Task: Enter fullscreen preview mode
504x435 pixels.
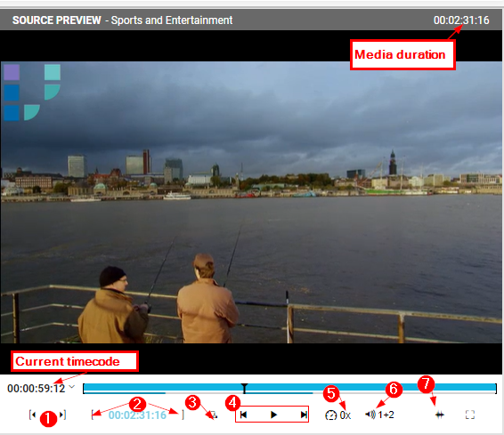Action: click(470, 415)
